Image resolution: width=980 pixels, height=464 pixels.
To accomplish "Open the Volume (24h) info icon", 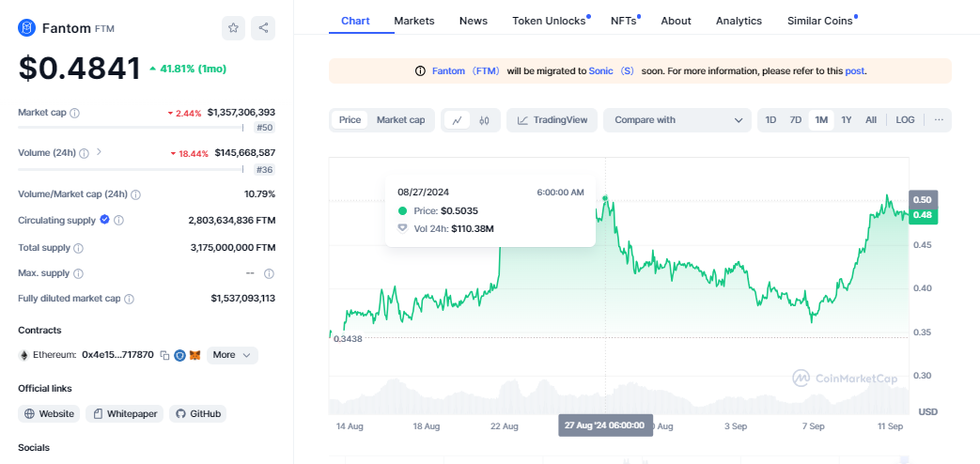I will [84, 152].
